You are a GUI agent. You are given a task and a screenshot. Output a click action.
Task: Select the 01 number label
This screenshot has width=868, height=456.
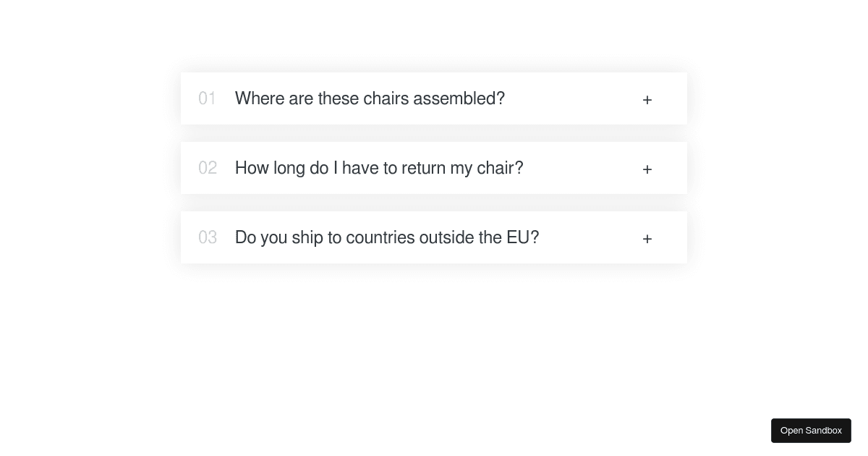[x=207, y=98]
